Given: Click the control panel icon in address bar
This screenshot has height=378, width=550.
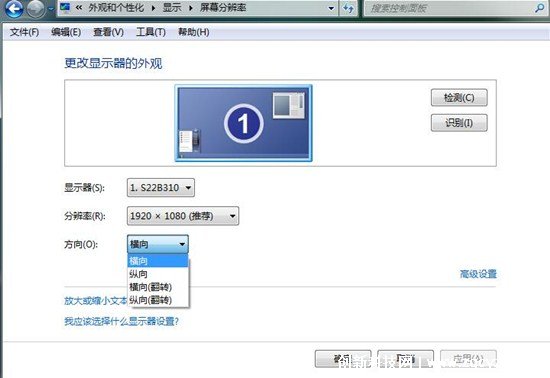Looking at the screenshot, I should 65,7.
